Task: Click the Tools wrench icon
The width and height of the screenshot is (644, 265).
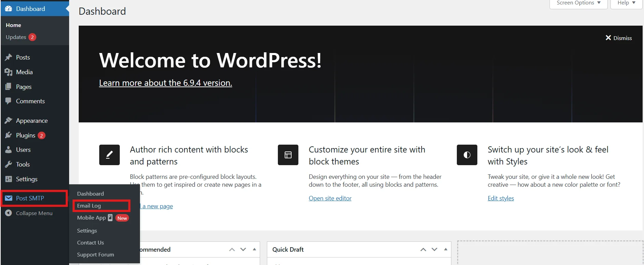Action: point(9,164)
